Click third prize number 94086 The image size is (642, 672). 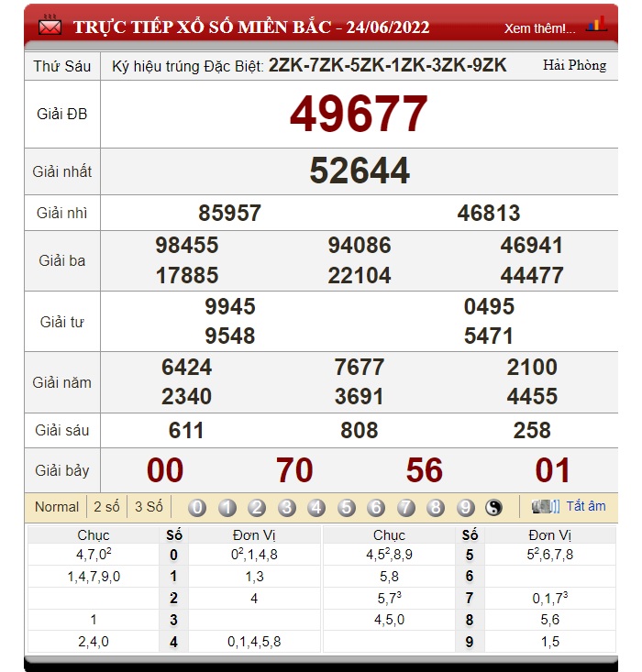point(360,245)
